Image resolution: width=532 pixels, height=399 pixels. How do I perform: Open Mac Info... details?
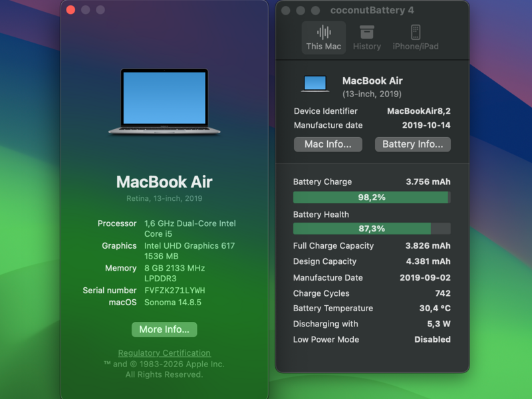(x=328, y=144)
